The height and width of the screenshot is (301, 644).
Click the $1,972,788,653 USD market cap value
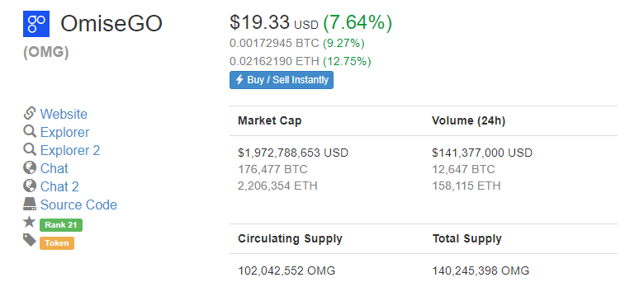point(293,153)
